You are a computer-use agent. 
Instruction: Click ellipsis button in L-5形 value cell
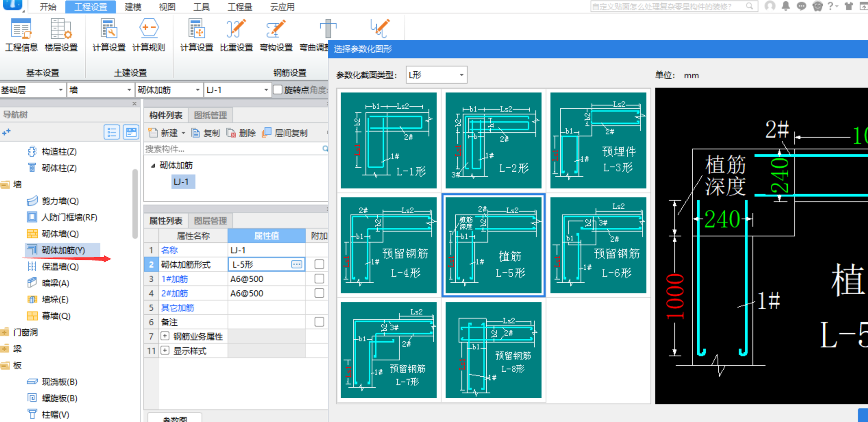tap(297, 264)
